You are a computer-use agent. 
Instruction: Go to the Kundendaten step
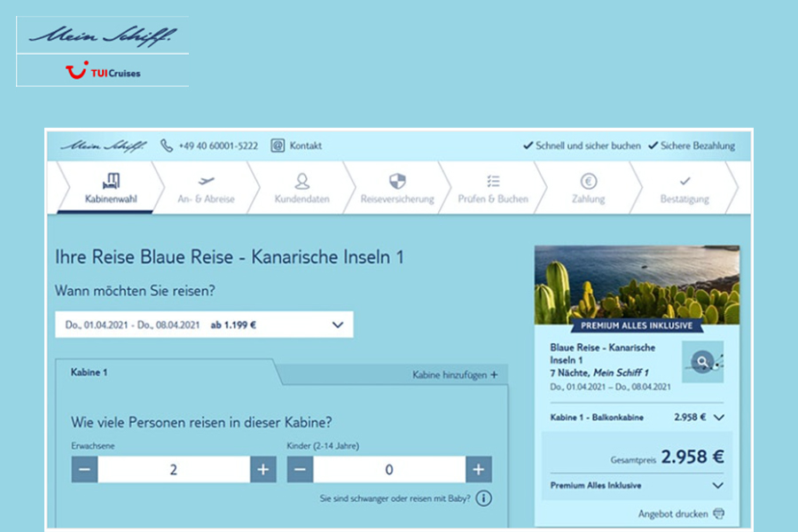(301, 187)
